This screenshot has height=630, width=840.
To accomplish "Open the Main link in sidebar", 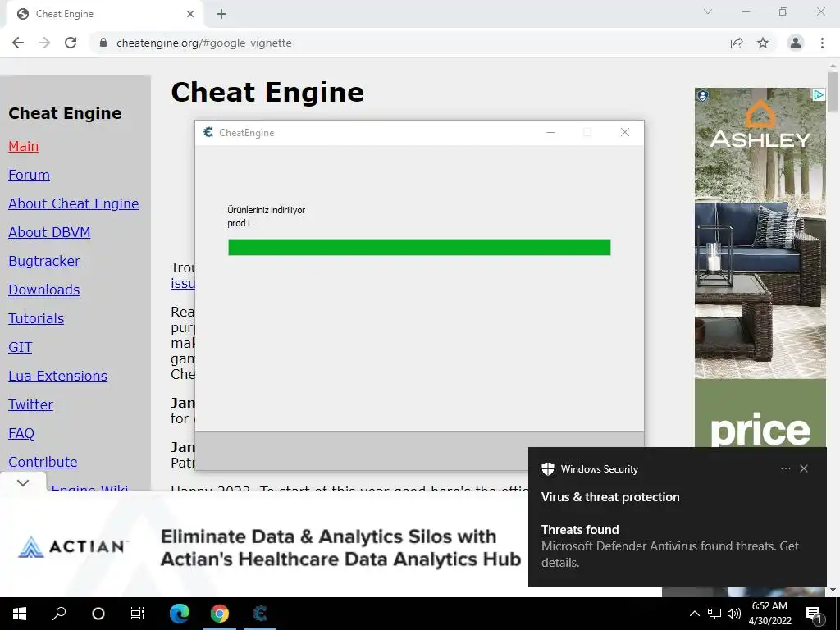I will coord(24,146).
